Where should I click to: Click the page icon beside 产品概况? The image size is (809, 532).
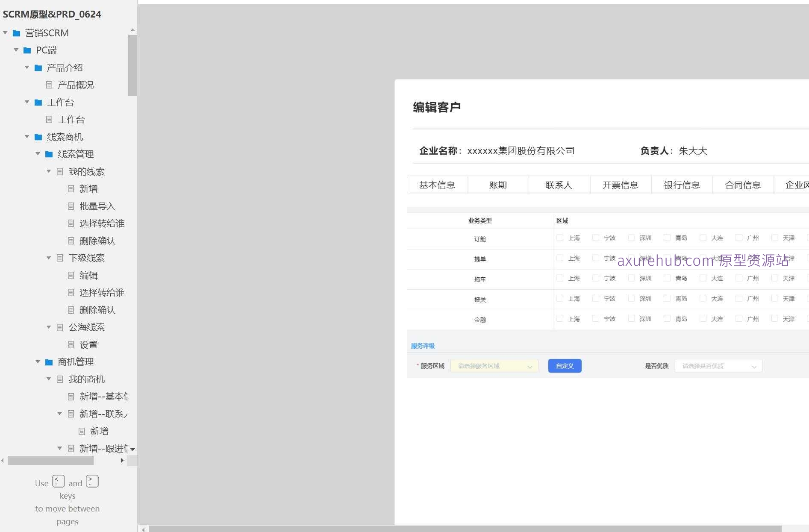tap(48, 85)
